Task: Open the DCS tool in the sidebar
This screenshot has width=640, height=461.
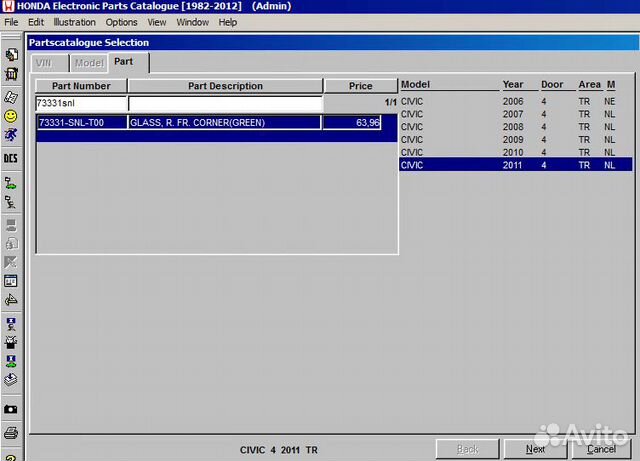Action: click(11, 158)
